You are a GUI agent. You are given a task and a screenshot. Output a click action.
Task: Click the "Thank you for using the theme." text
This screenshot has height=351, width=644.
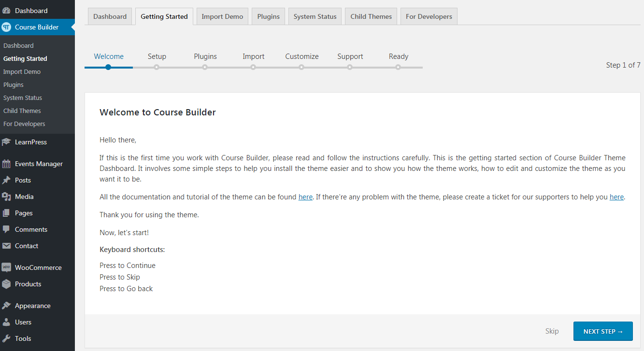(x=149, y=215)
